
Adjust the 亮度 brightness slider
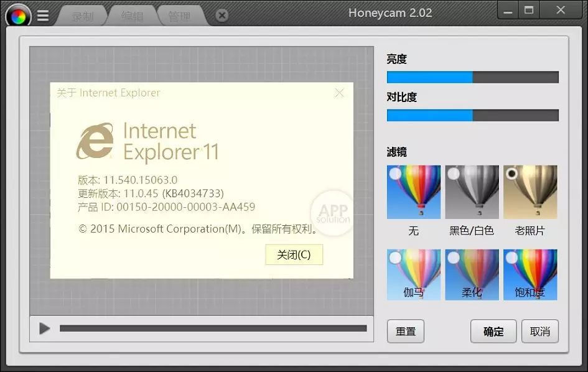(472, 77)
